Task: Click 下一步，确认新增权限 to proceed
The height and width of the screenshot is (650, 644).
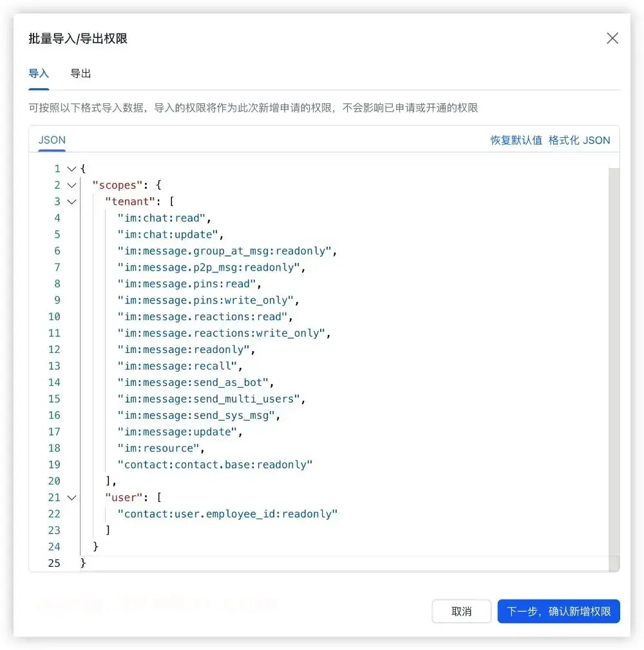Action: (558, 611)
